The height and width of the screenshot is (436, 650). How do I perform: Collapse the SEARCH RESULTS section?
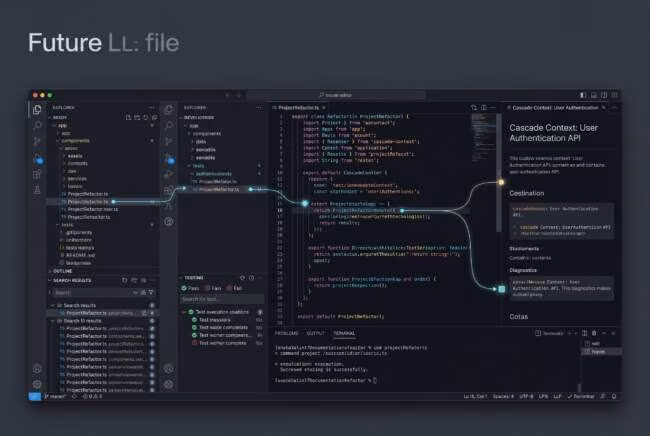click(72, 281)
